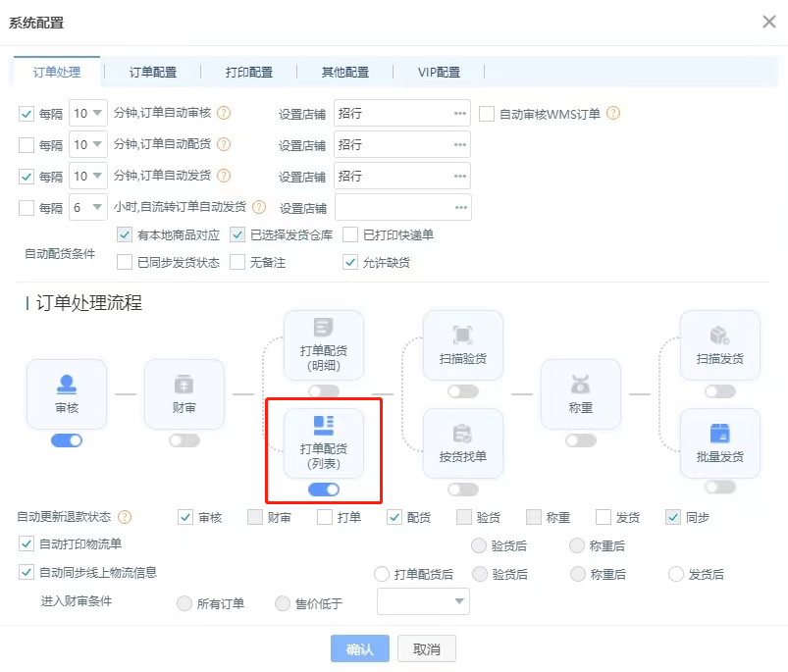Click the 按货找单 step icon
Image resolution: width=788 pixels, height=672 pixels.
tap(463, 434)
